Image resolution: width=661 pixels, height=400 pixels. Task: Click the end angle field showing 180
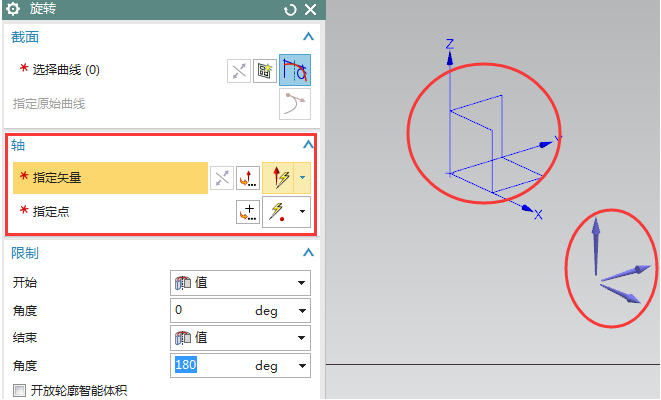click(210, 366)
